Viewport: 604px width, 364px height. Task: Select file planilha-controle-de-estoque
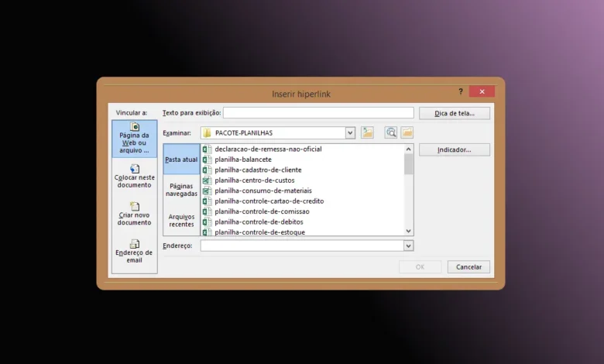[259, 232]
